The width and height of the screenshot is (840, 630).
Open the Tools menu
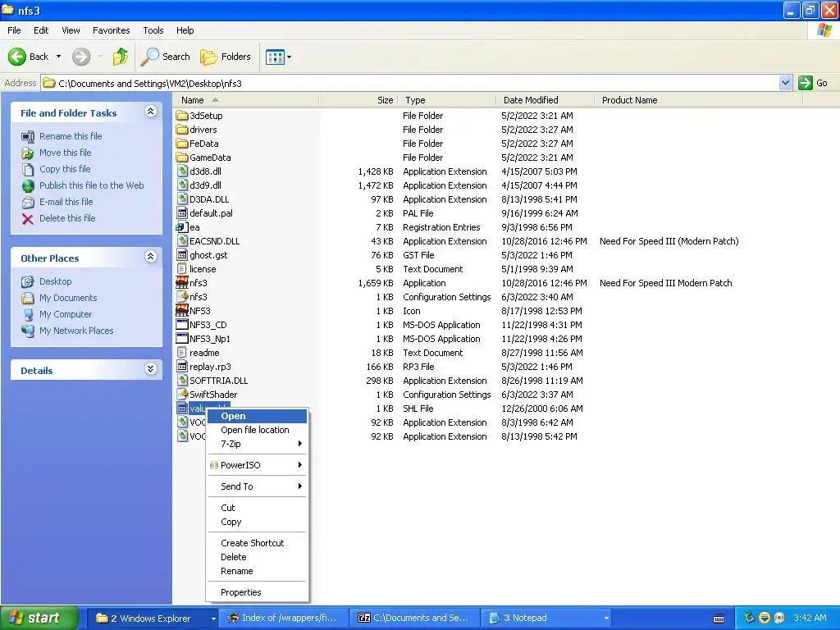[153, 30]
